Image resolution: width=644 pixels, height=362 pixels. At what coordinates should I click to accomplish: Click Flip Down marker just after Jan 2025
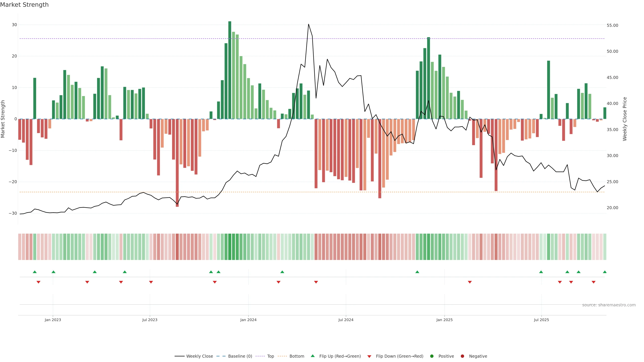[x=470, y=282]
